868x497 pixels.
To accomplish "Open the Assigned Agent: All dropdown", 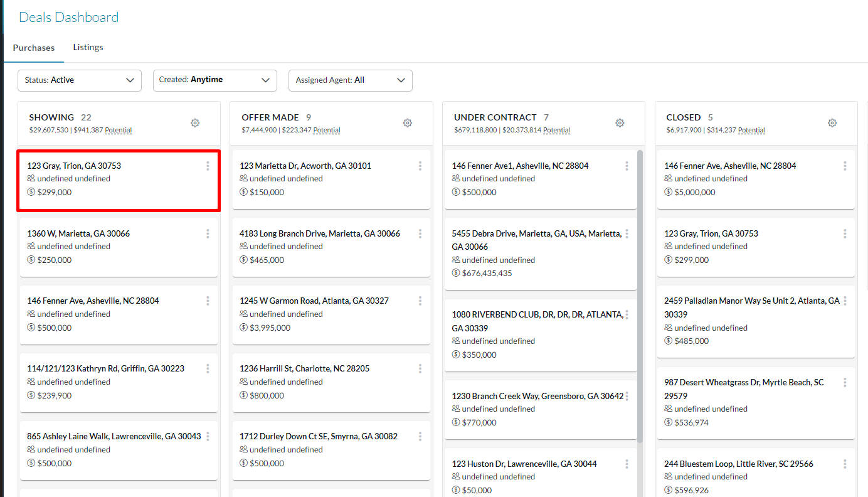I will click(x=350, y=80).
